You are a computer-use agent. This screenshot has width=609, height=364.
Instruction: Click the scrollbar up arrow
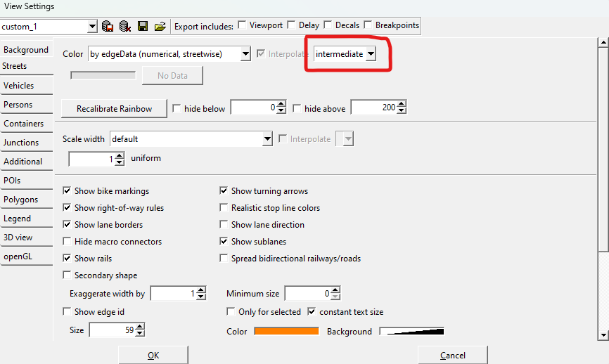603,42
